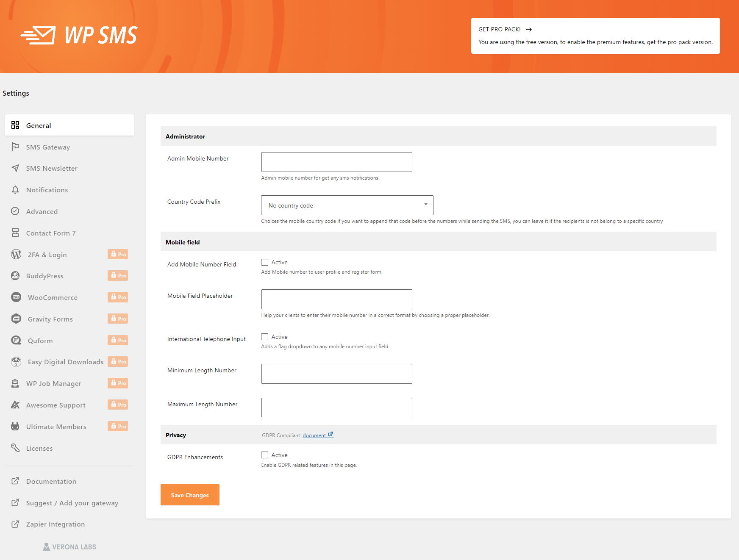Click the Save Changes button
Viewport: 739px width, 560px height.
pos(190,495)
